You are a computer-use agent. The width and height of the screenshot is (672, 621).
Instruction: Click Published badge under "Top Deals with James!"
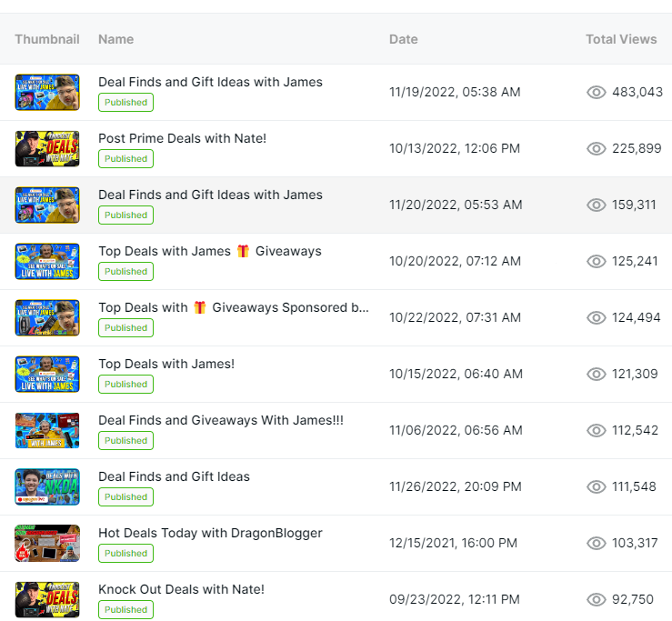coord(126,385)
